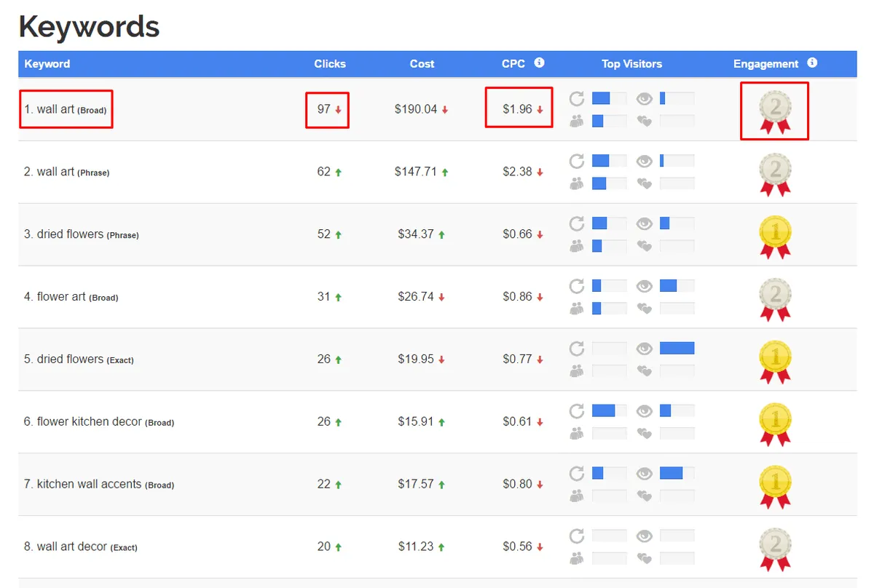The image size is (874, 588).
Task: Click the red down arrow beside 97 clicks
Action: [338, 110]
